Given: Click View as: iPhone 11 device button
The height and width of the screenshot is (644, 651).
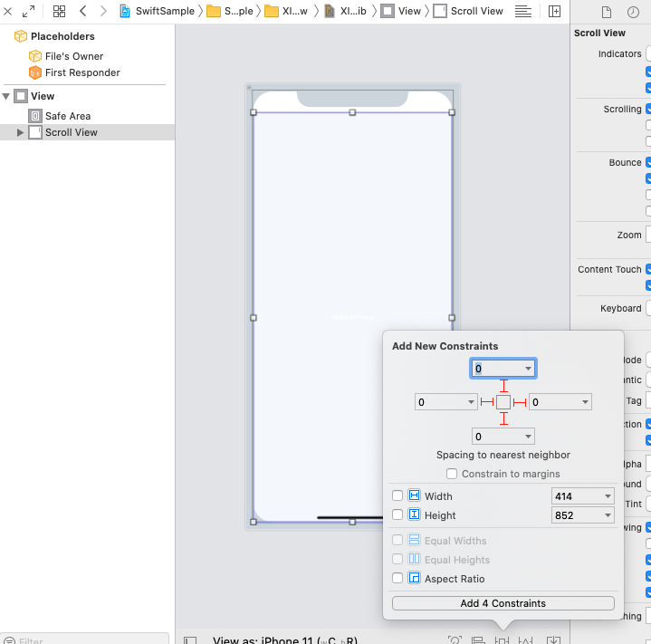Looking at the screenshot, I should 285,639.
